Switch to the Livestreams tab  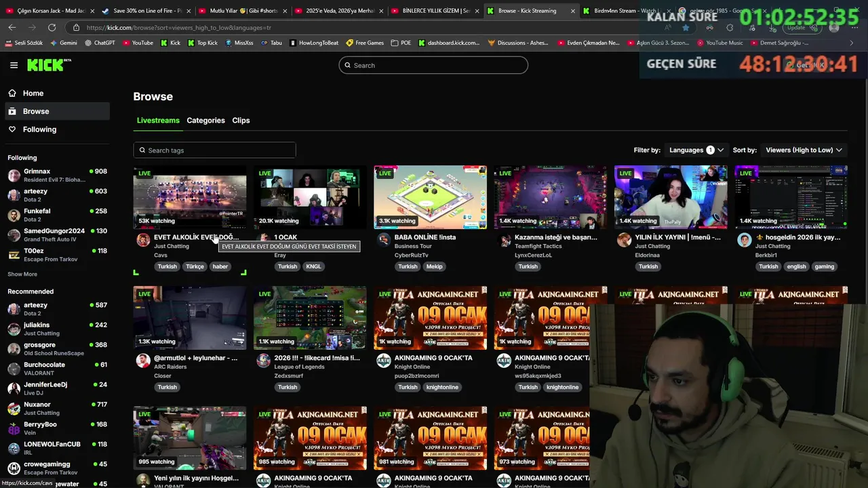(x=158, y=120)
